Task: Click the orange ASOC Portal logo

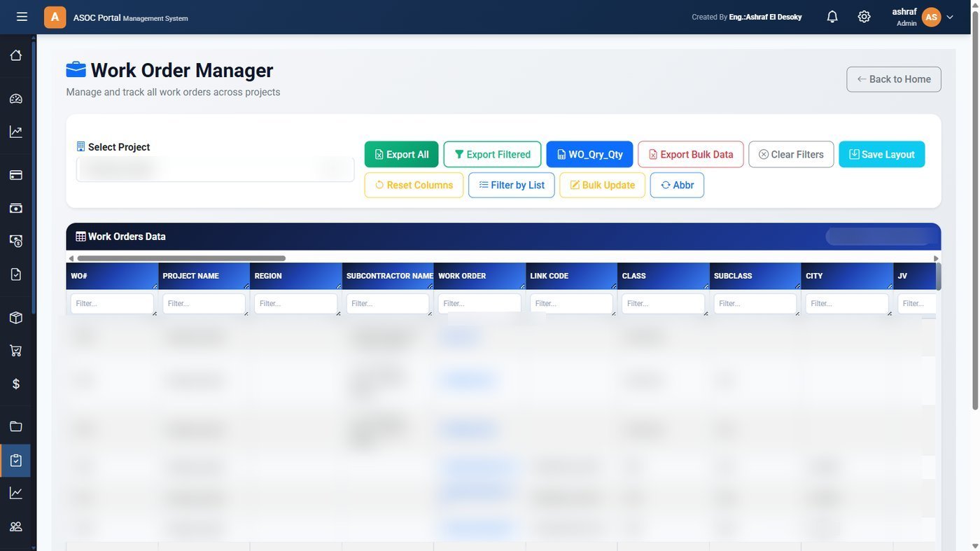Action: [55, 17]
